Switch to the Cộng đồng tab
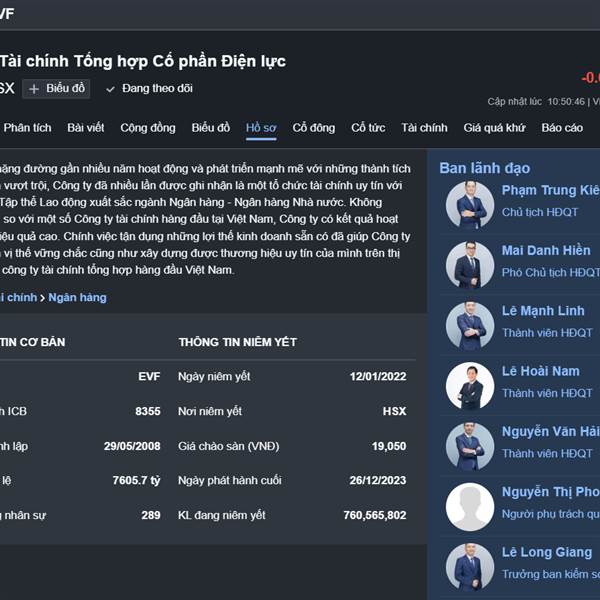The image size is (600, 600). (x=148, y=128)
